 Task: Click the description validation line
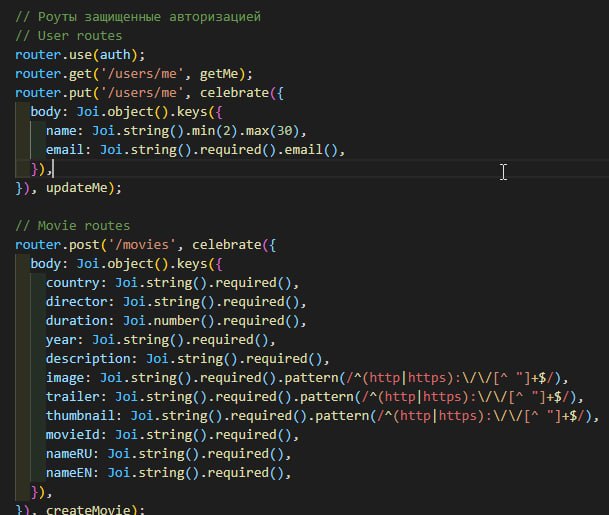[x=188, y=359]
